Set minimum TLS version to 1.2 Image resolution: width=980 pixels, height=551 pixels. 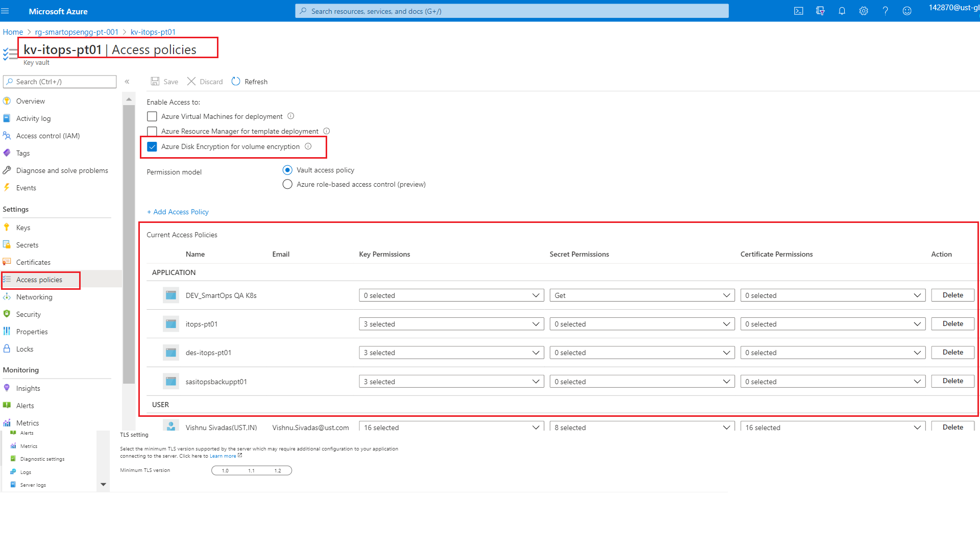(x=278, y=470)
